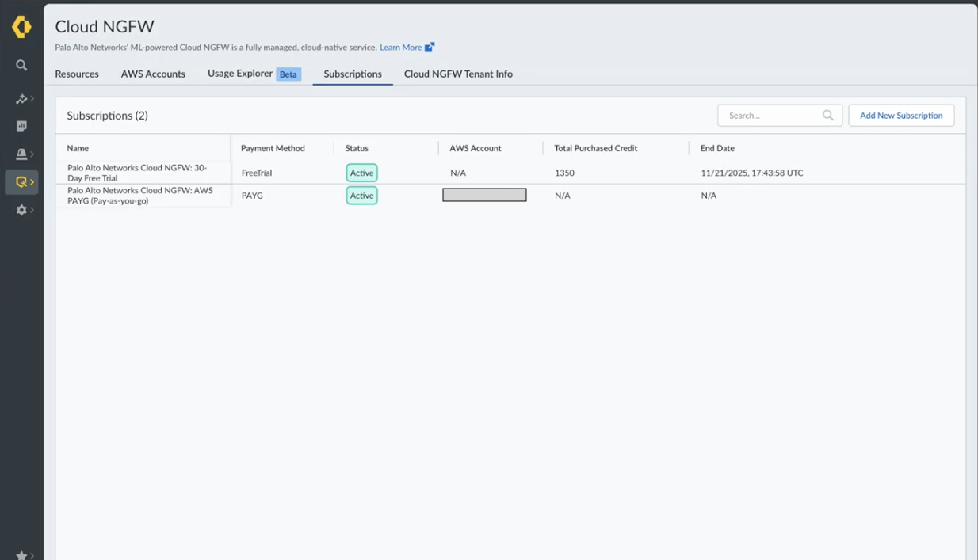Select the Subscriptions tab
Image resolution: width=978 pixels, height=560 pixels.
[x=353, y=74]
